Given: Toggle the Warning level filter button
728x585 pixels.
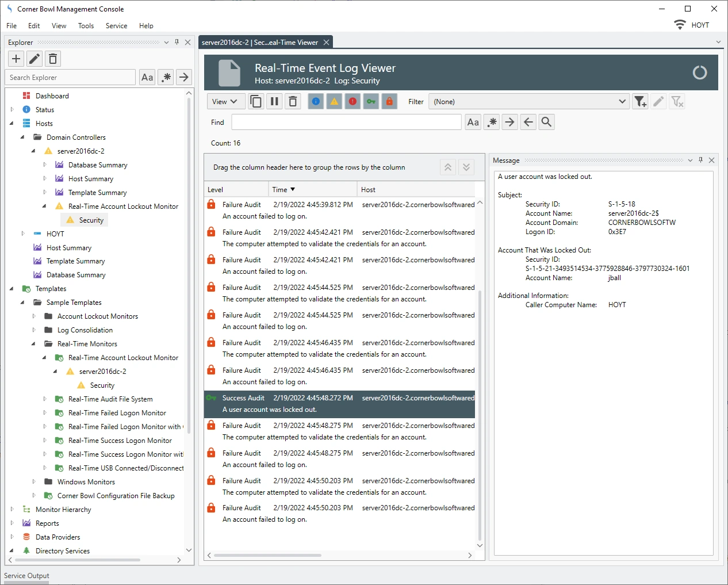Looking at the screenshot, I should [x=334, y=102].
